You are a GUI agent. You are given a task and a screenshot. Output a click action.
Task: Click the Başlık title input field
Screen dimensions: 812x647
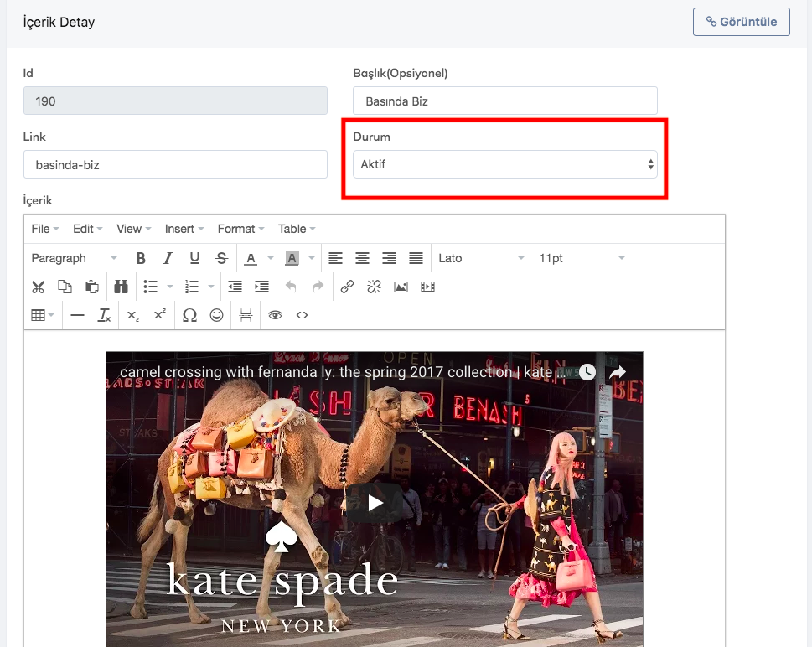[x=504, y=101]
